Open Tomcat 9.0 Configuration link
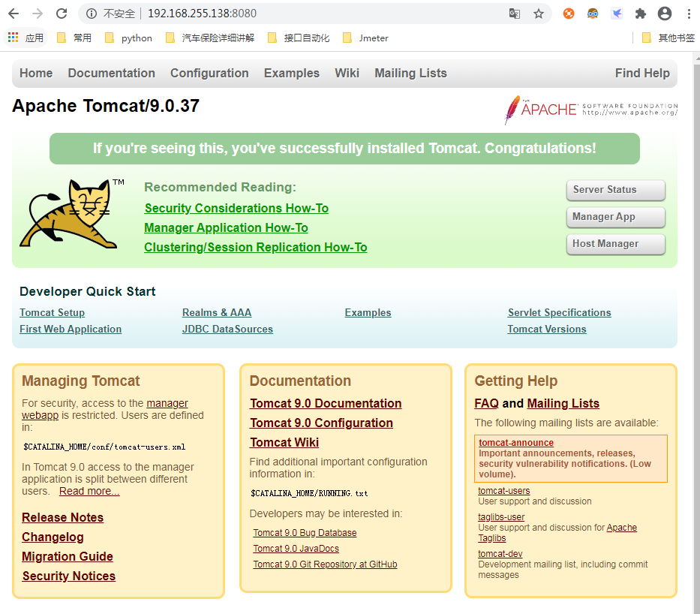700x614 pixels. pyautogui.click(x=321, y=423)
